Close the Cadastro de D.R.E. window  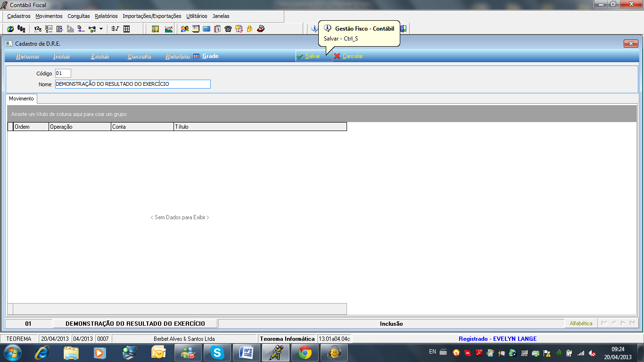pos(631,43)
